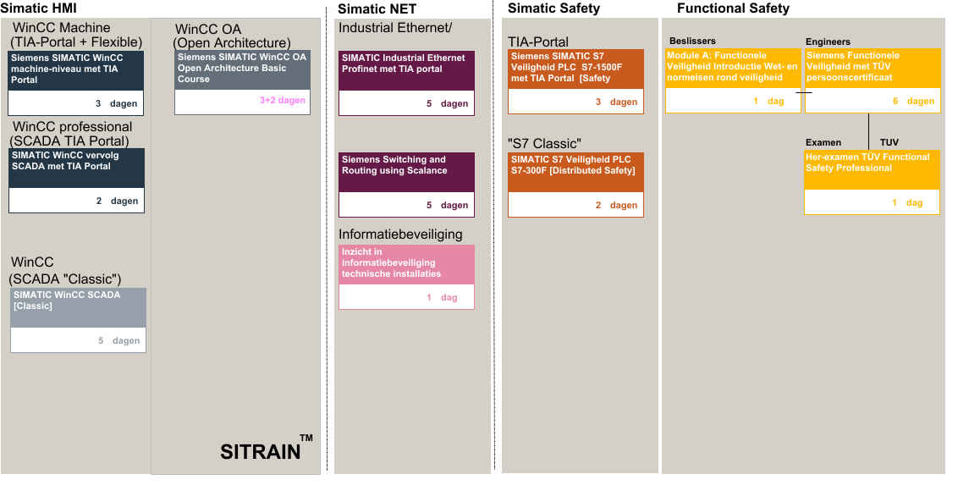Select the Simatic Safety column heading
980x491 pixels.
tap(553, 8)
